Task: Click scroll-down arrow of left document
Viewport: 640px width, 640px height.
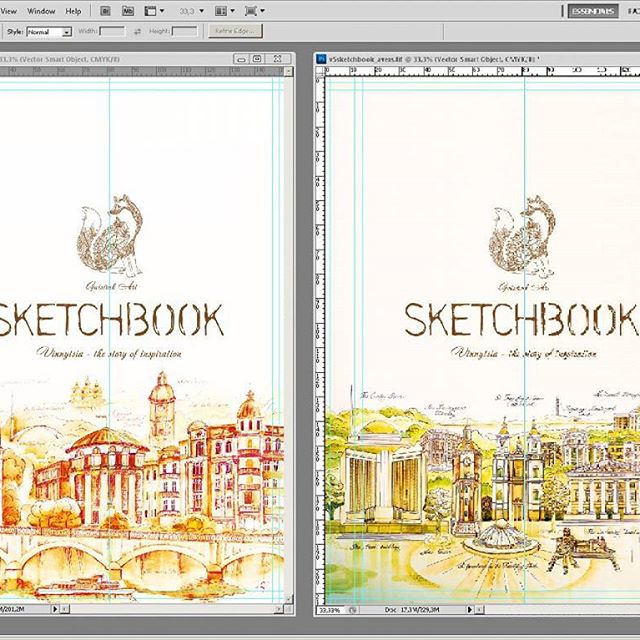Action: pyautogui.click(x=289, y=599)
